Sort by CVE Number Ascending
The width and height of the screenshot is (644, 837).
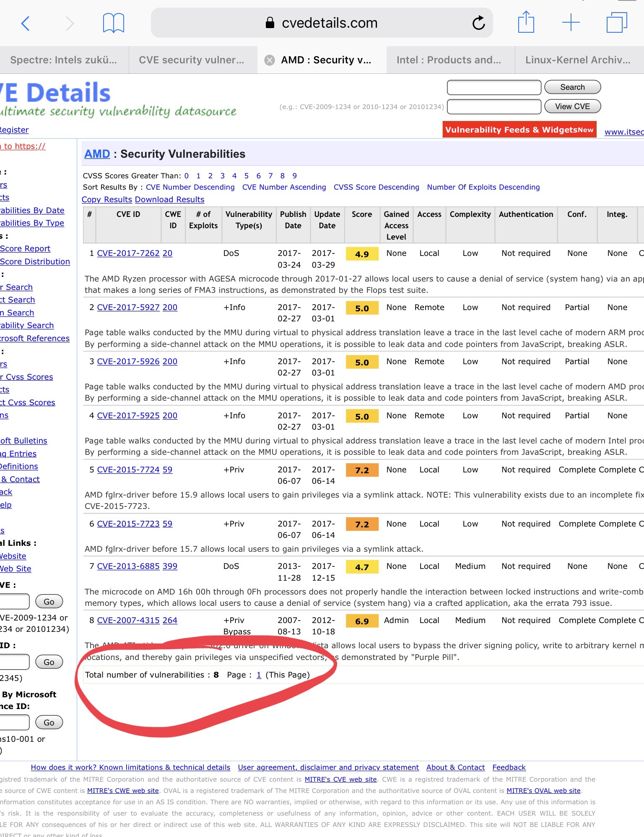pyautogui.click(x=284, y=187)
